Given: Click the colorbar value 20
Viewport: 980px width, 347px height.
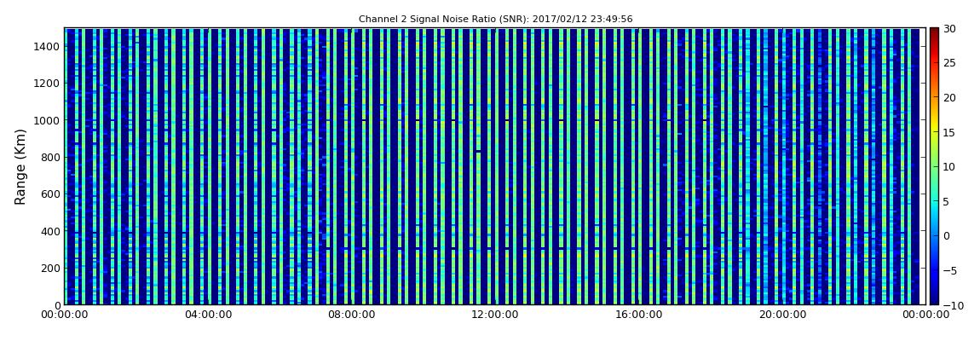Looking at the screenshot, I should (950, 97).
